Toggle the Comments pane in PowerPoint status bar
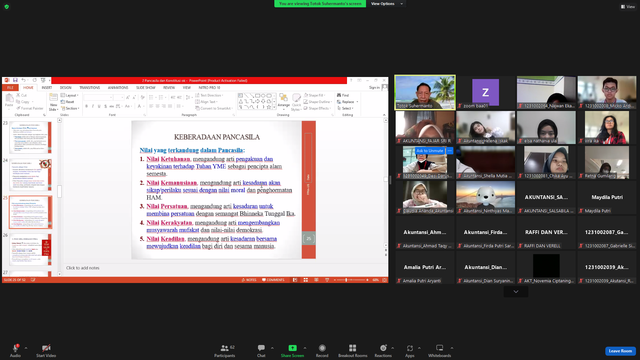The width and height of the screenshot is (640, 360). [273, 280]
